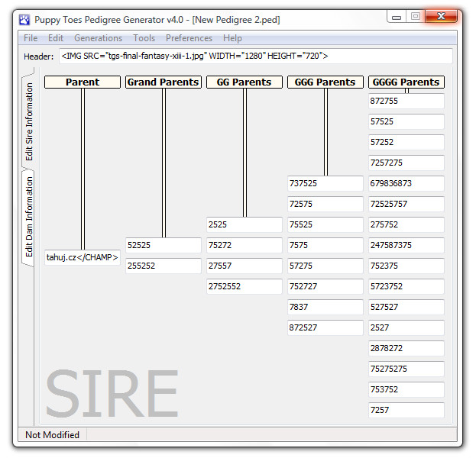The height and width of the screenshot is (458, 476).
Task: Close the Pedigree Generator window
Action: point(441,16)
